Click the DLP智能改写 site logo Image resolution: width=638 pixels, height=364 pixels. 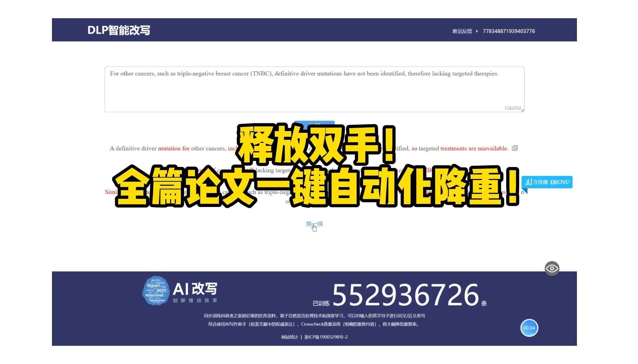[119, 30]
